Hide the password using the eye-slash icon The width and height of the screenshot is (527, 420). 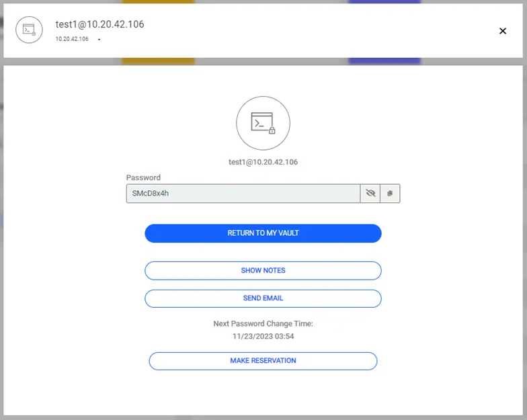370,194
